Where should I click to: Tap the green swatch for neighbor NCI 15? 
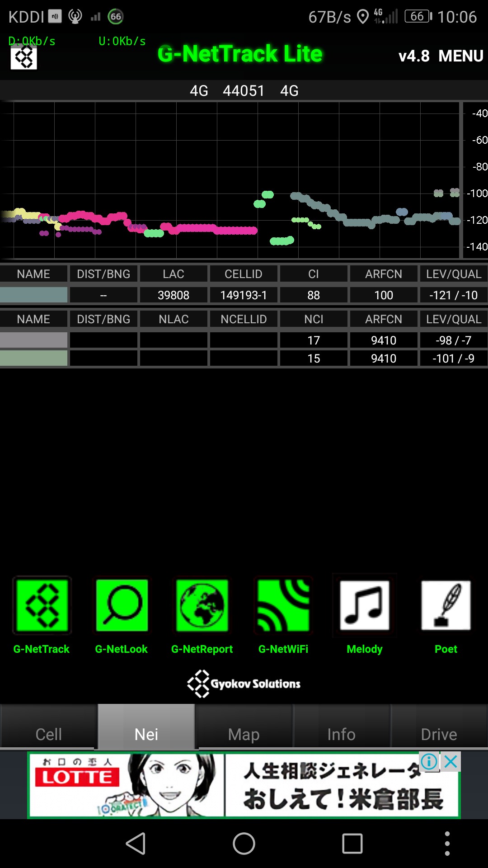pos(34,358)
